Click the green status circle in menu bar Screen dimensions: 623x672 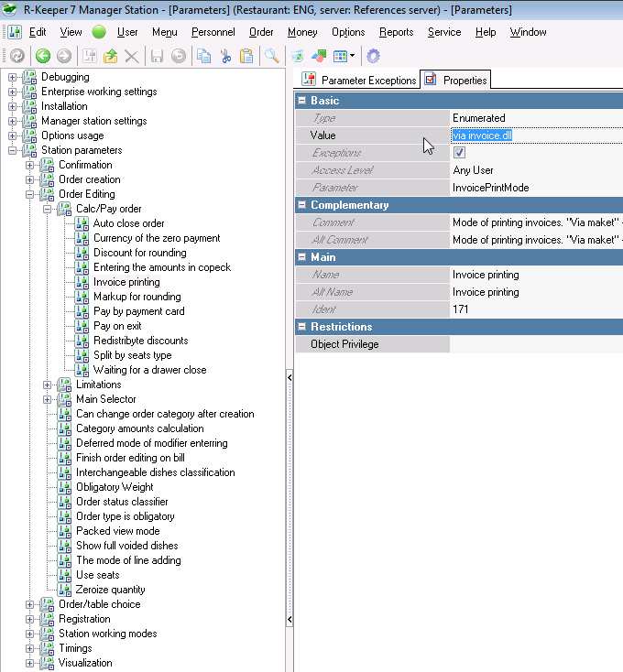coord(99,32)
